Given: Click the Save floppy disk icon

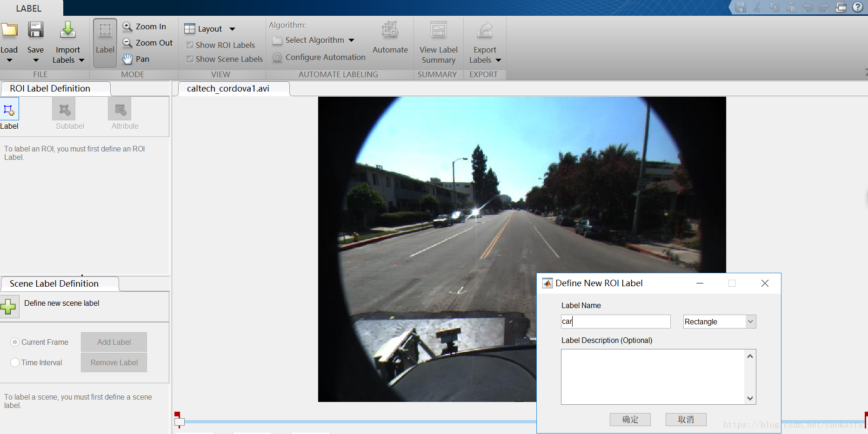Looking at the screenshot, I should click(x=36, y=30).
